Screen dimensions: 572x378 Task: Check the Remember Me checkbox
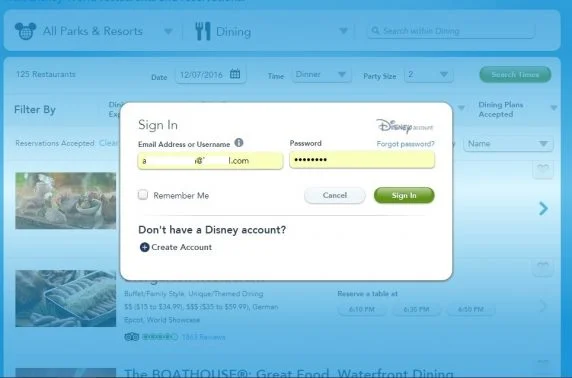click(x=143, y=195)
